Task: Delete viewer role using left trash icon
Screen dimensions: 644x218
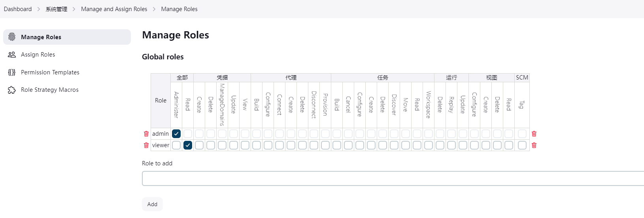Action: tap(146, 145)
